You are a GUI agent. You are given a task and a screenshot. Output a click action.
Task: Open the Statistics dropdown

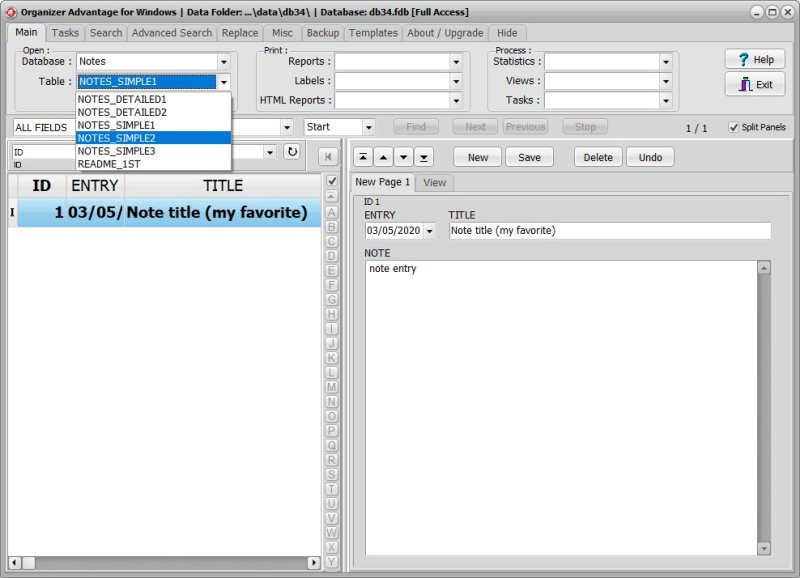[x=666, y=62]
